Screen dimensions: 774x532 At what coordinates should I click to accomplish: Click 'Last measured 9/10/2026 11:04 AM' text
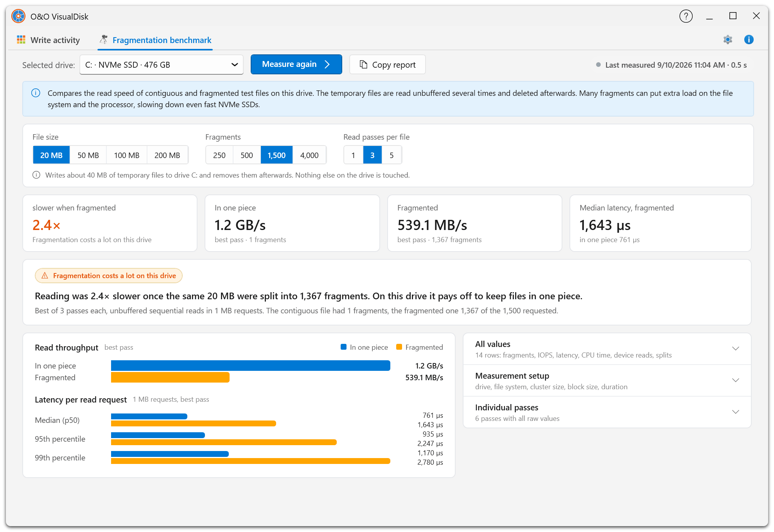665,65
